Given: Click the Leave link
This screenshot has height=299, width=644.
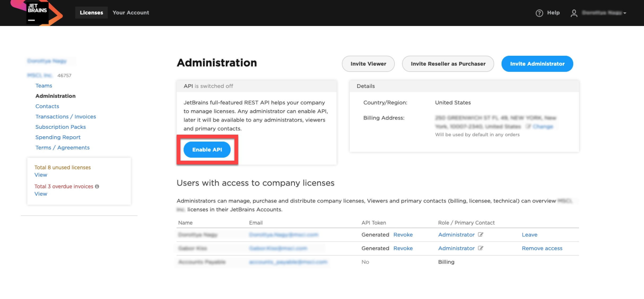Looking at the screenshot, I should point(530,235).
